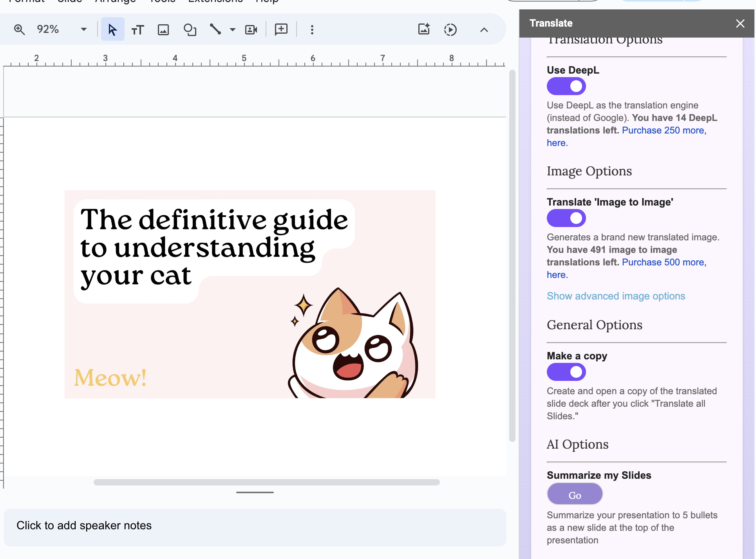Choose the Select arrow cursor tool
Image resolution: width=756 pixels, height=559 pixels.
tap(112, 29)
